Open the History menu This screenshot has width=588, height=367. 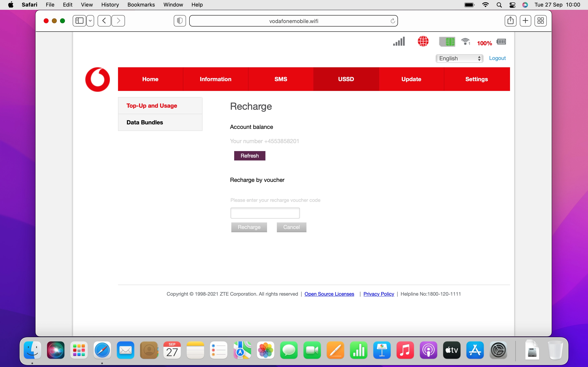click(110, 5)
